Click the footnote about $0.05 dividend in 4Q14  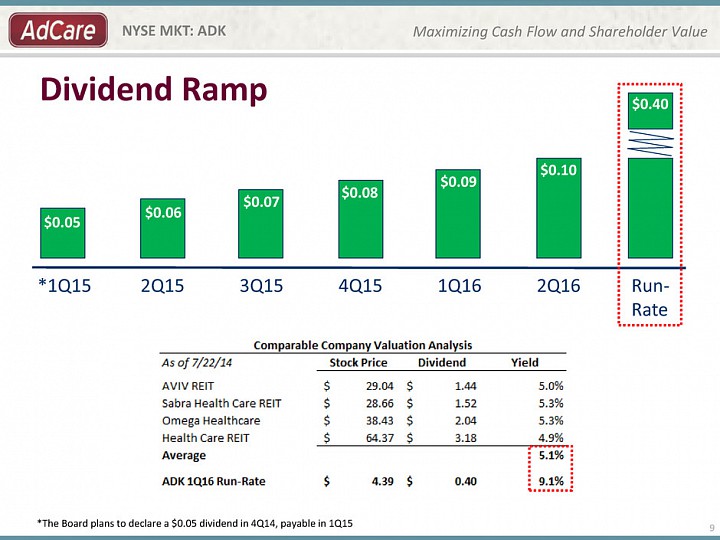195,523
